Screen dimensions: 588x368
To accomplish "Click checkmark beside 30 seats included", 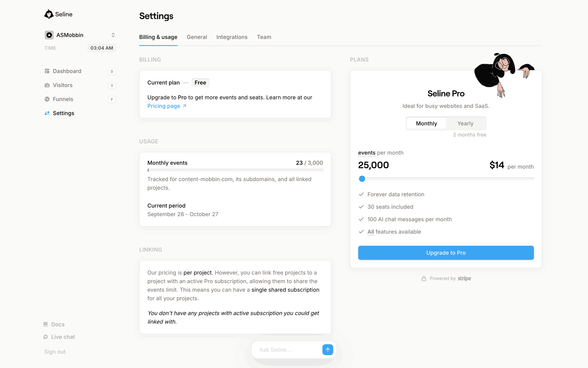I will coord(361,207).
